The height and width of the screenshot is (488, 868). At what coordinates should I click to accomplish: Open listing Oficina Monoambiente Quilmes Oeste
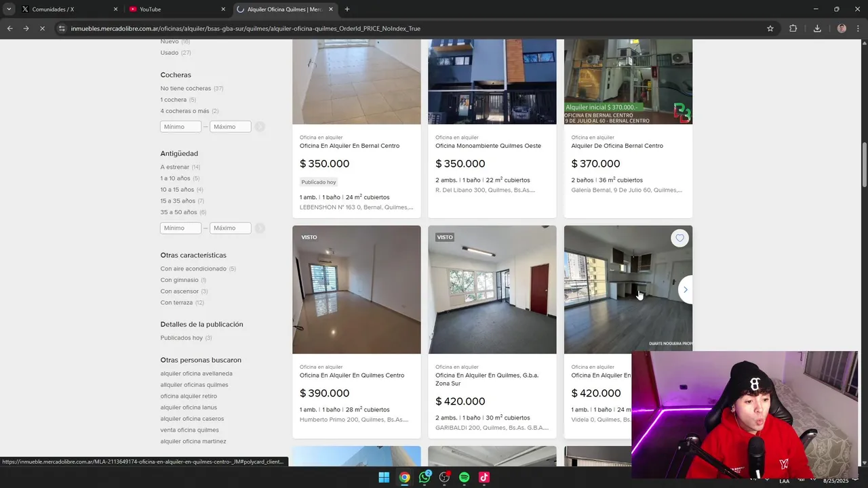pos(488,146)
